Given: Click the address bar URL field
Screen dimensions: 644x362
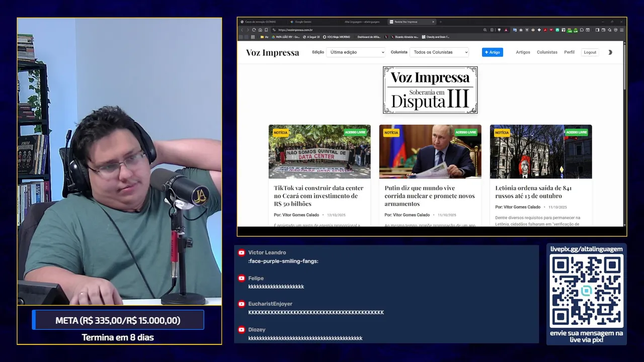Looking at the screenshot, I should (x=377, y=30).
